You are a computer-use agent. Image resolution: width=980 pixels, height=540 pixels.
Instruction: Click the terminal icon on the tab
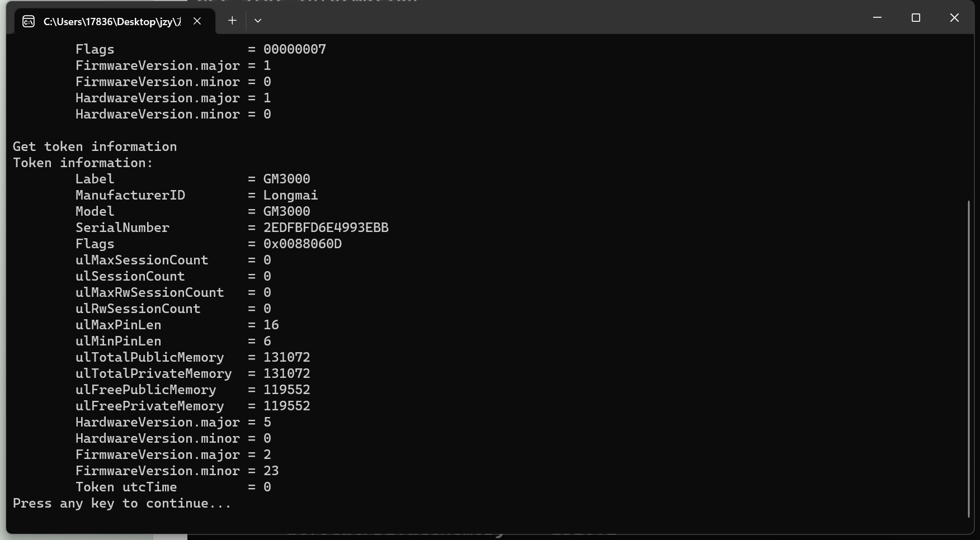[29, 21]
